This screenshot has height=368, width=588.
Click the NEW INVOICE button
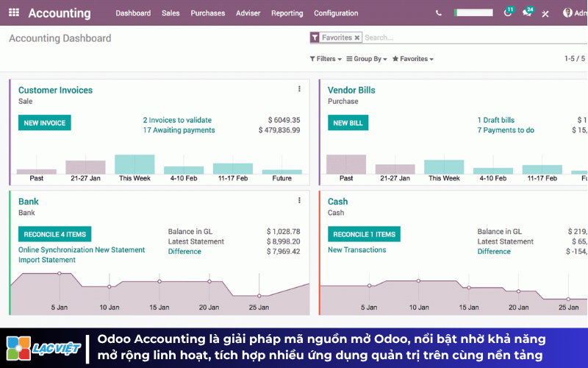click(x=45, y=123)
